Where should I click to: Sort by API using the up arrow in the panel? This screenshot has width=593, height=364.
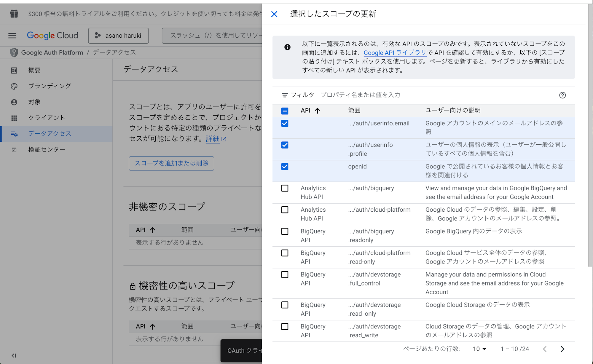(318, 111)
